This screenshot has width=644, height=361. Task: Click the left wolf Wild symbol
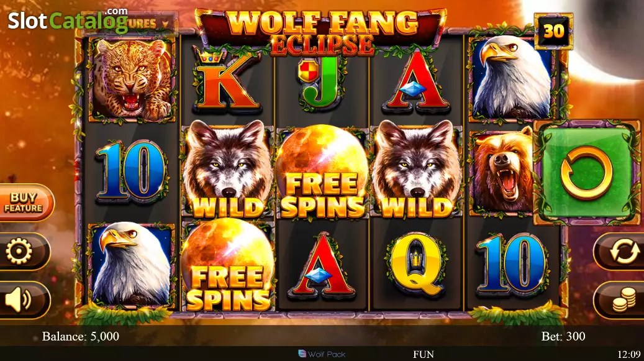(x=227, y=169)
